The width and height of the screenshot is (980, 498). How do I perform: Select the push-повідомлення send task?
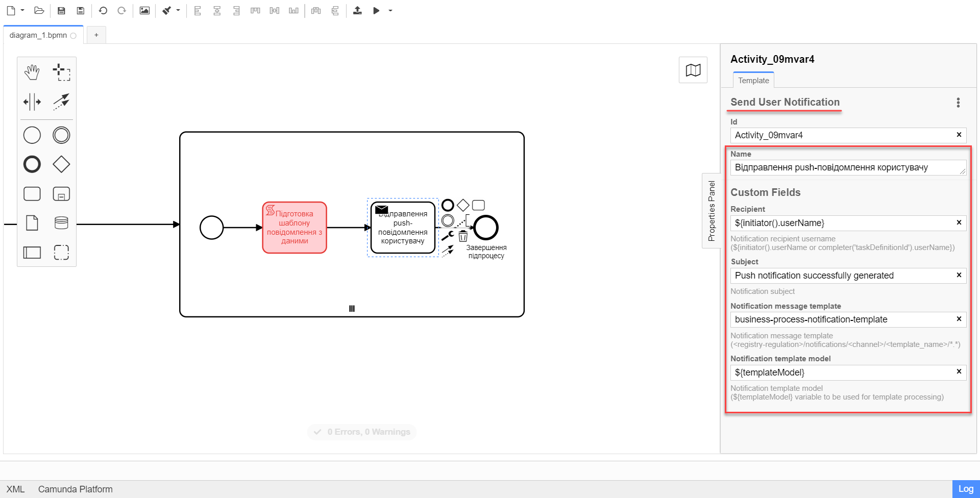[403, 228]
